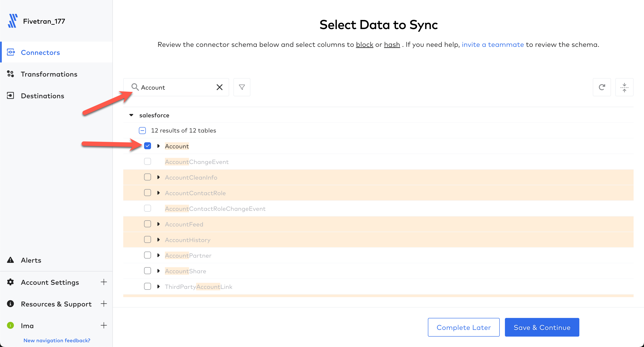
Task: Click the invite a teammate link
Action: [x=493, y=44]
